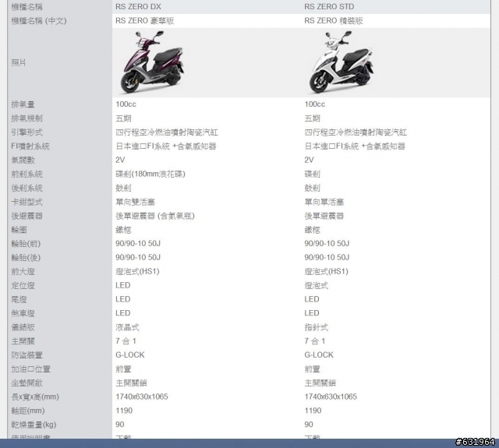Screen dimensions: 499x448
Task: Click the '排氣量' row label
Action: 23,104
